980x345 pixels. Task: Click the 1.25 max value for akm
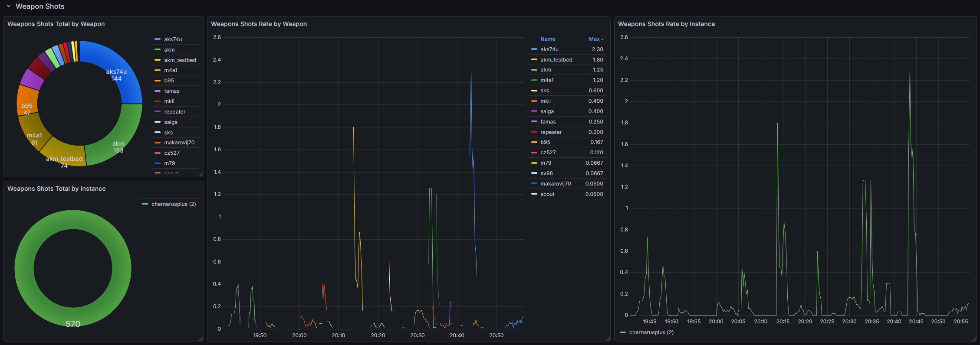pos(598,70)
